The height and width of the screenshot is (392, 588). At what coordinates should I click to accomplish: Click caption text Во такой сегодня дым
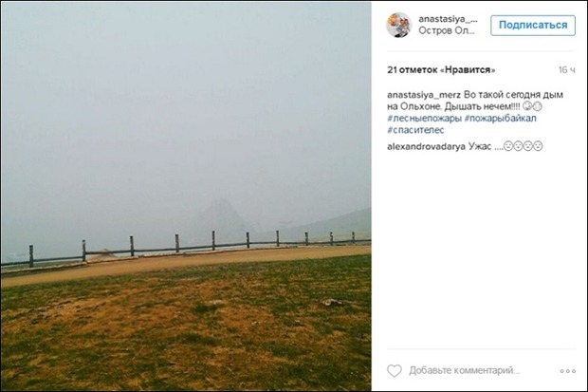513,95
